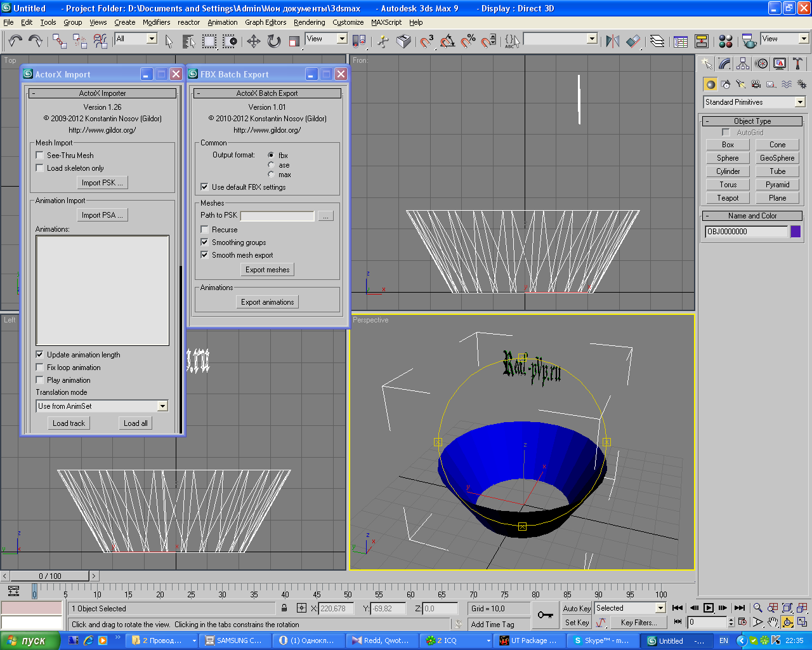Select the max output format
812x650 pixels.
click(271, 174)
